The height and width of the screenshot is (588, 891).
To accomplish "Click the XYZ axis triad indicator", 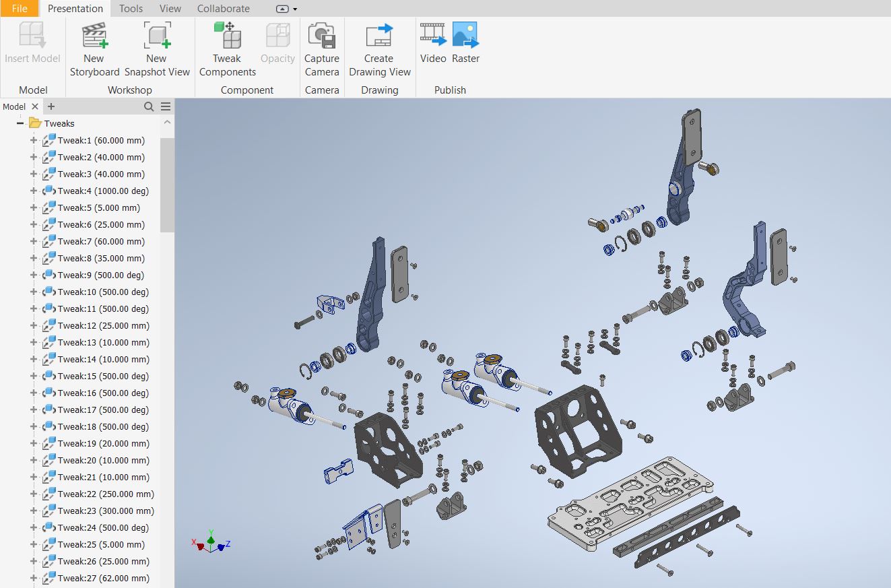I will pos(211,541).
